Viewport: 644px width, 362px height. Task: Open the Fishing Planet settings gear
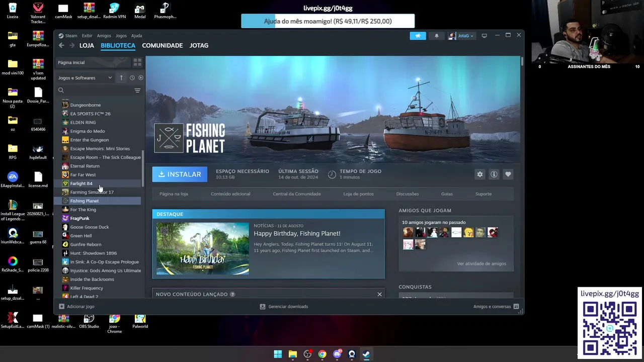(480, 174)
